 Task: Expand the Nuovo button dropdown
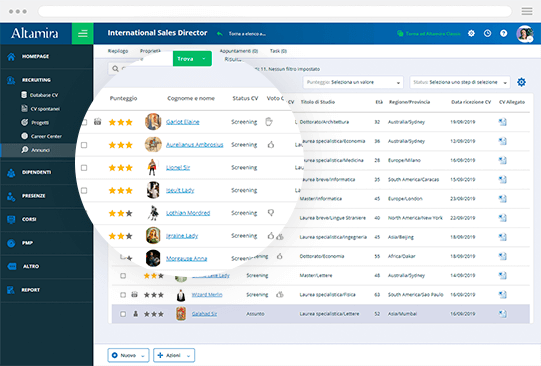143,355
